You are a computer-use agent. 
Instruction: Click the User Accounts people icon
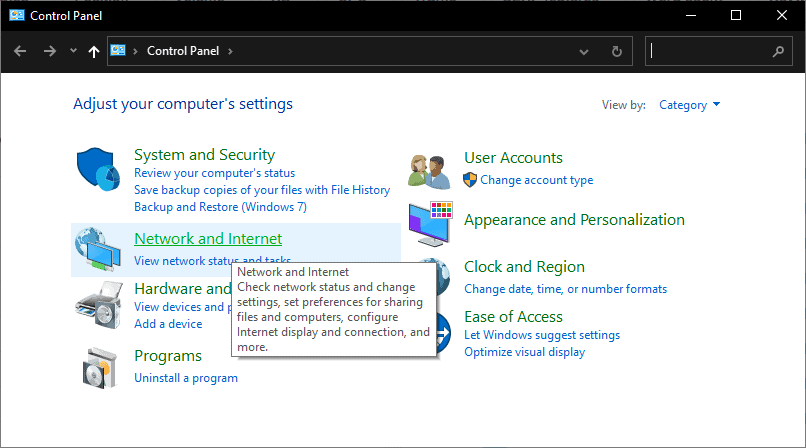(429, 172)
